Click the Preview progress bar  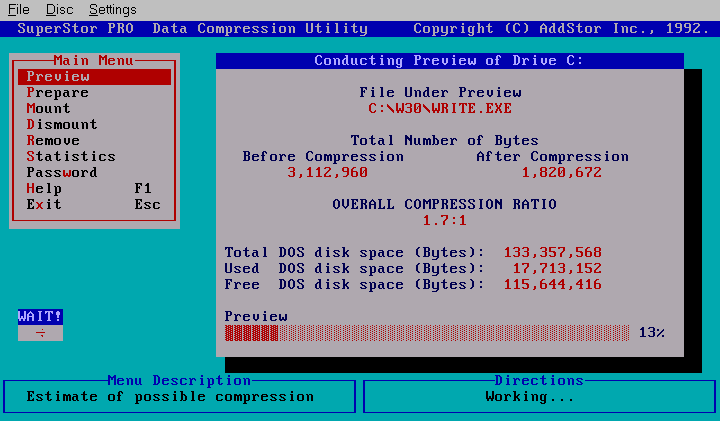point(427,333)
